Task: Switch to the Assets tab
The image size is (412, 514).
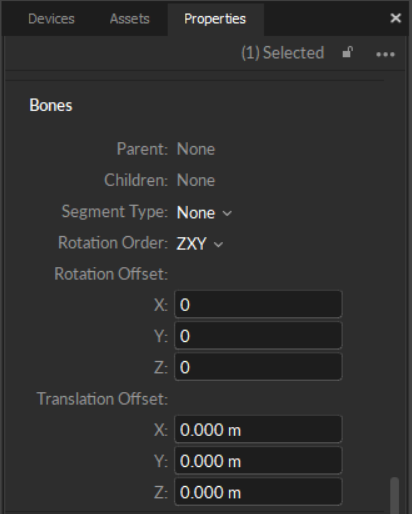Action: 130,19
